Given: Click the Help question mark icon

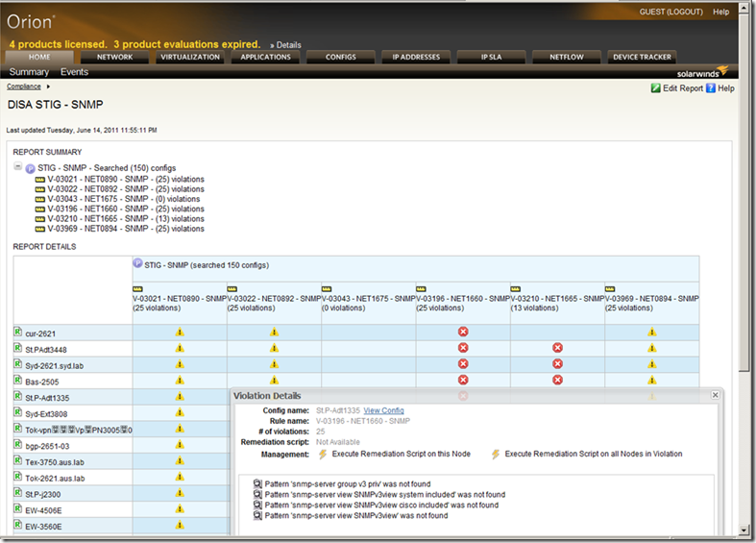Looking at the screenshot, I should coord(711,88).
